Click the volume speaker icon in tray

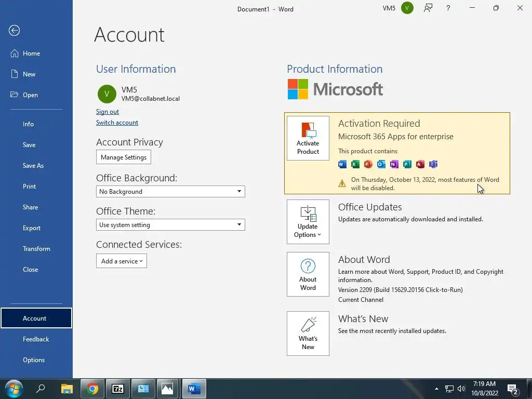[x=461, y=389]
